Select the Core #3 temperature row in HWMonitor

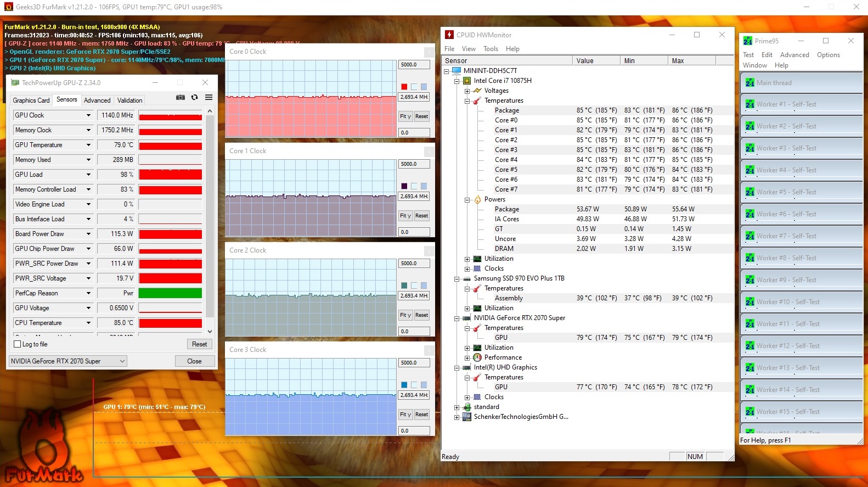tap(588, 150)
